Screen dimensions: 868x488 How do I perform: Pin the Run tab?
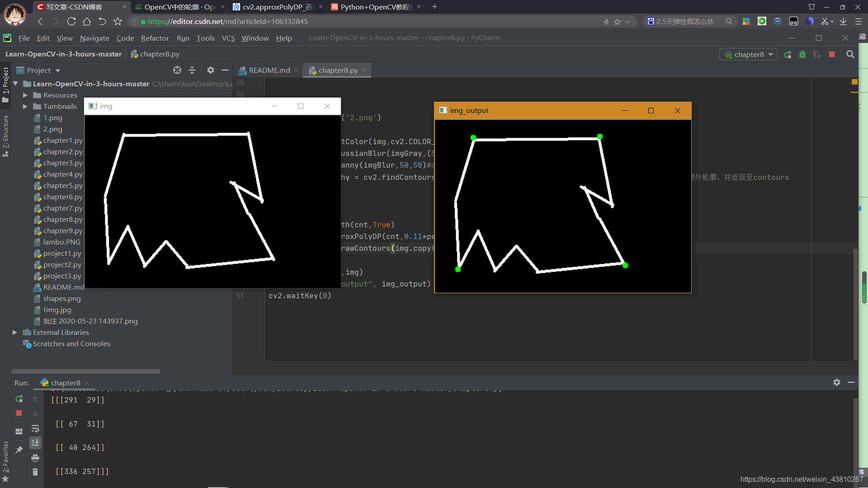pos(19,450)
